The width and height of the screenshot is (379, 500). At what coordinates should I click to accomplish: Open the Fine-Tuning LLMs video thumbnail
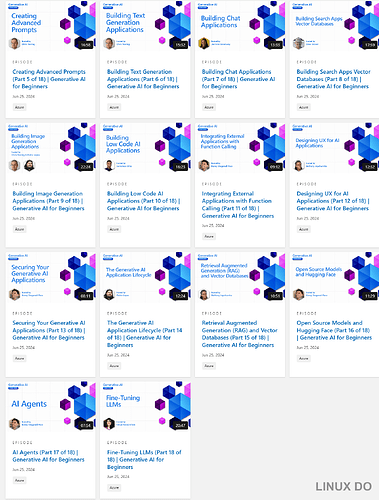(145, 407)
